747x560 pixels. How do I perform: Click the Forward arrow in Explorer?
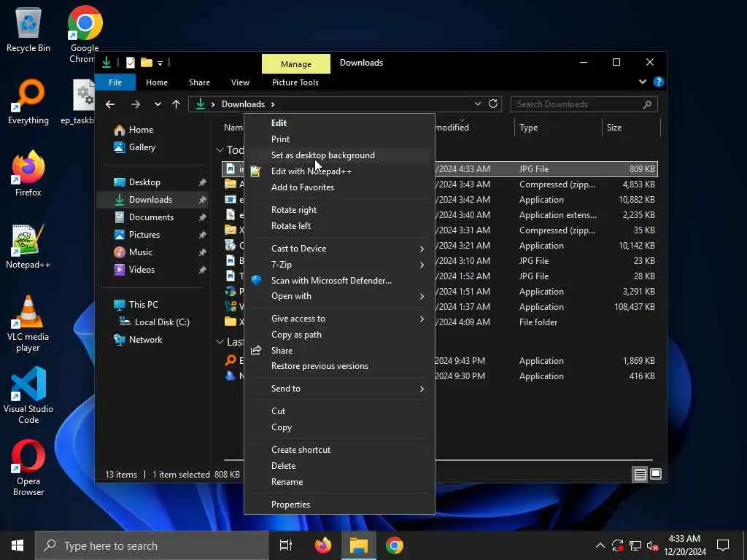click(136, 104)
